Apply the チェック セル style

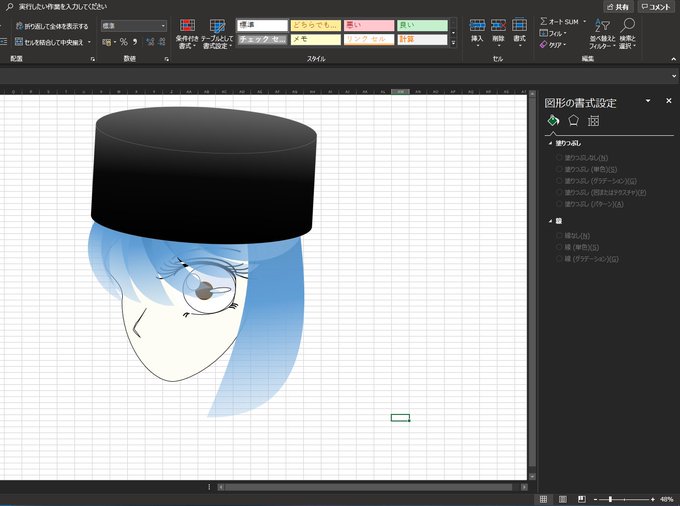262,39
